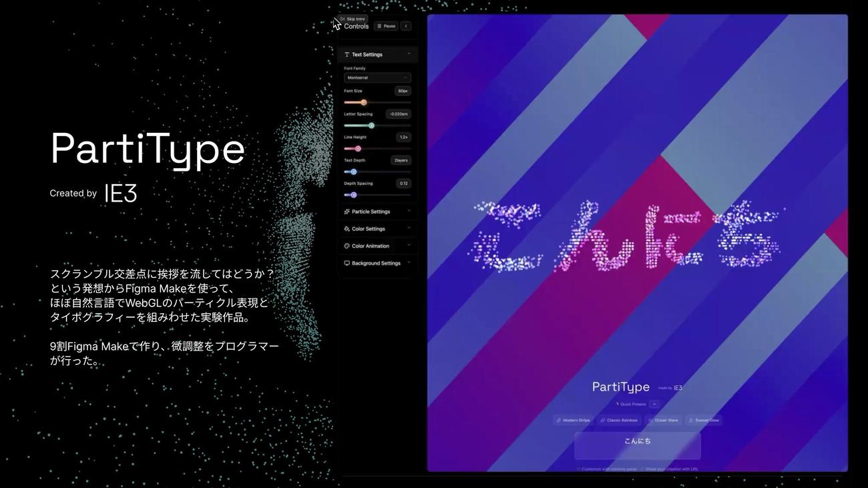Expand the Background Settings chevron

(409, 263)
